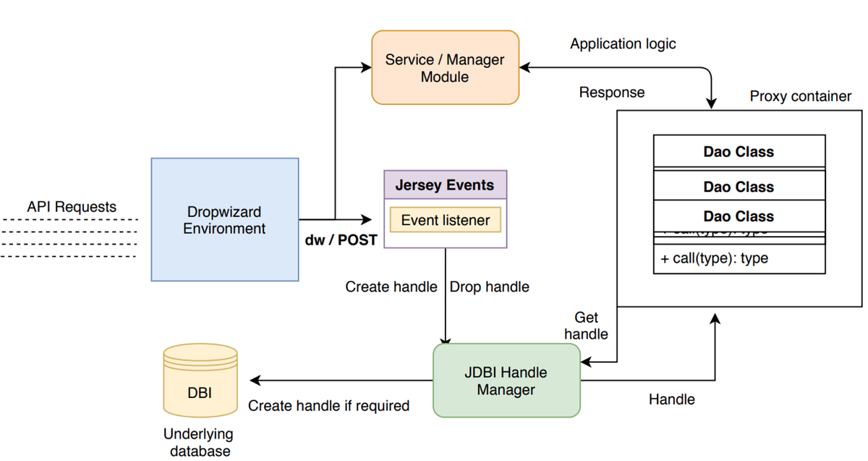Select the Get handle annotation
The width and height of the screenshot is (868, 461).
[x=586, y=326]
